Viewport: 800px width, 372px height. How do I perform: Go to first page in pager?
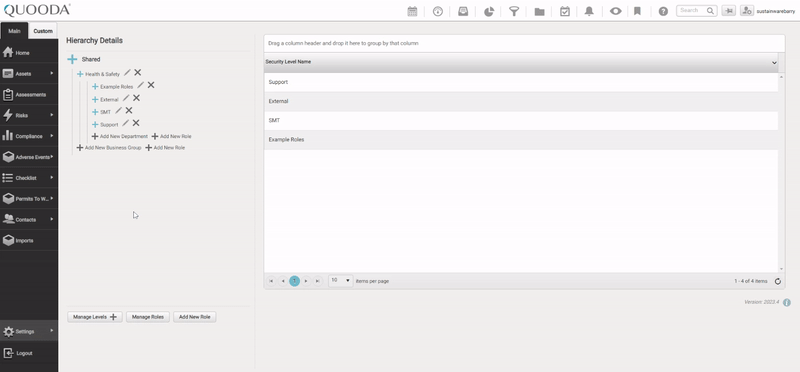271,281
